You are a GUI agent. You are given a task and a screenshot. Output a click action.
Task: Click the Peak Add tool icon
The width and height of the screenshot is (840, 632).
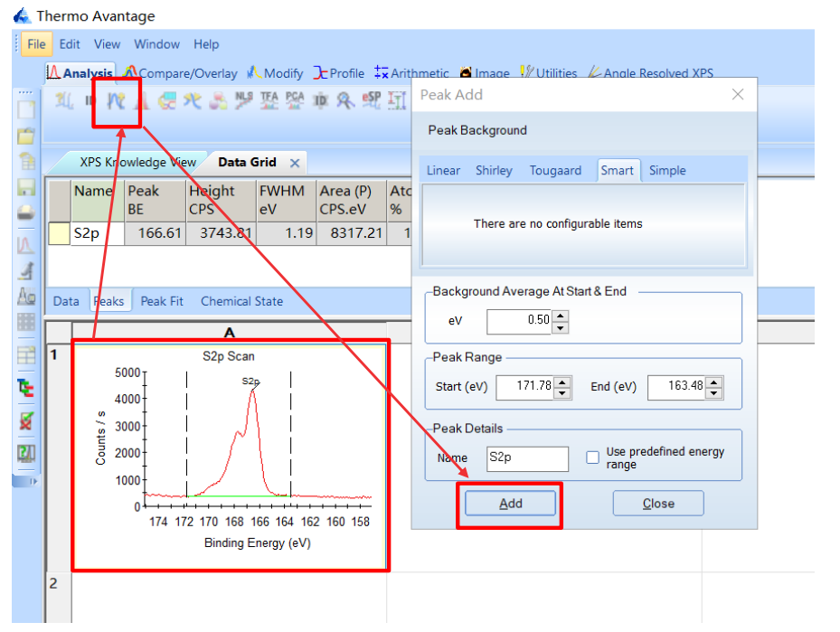coord(115,101)
